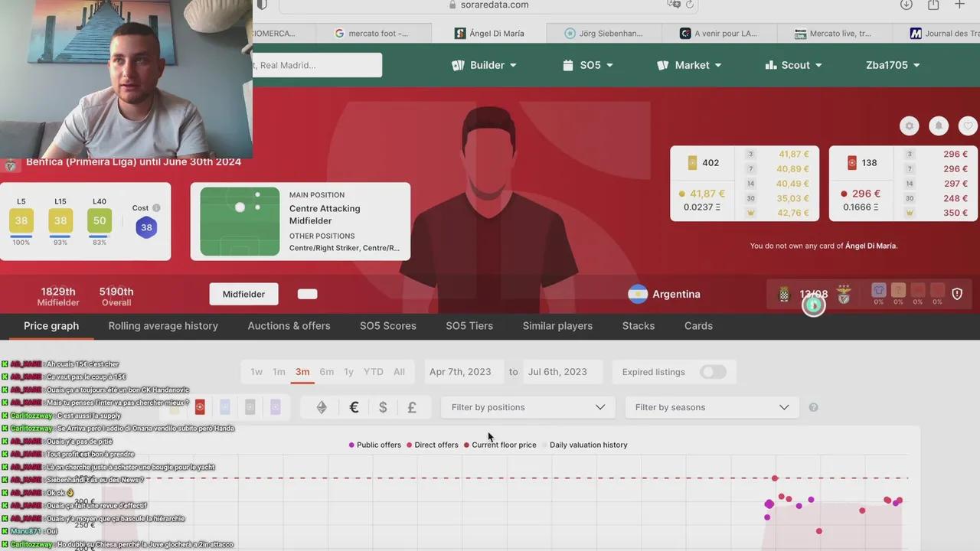Viewport: 980px width, 551px height.
Task: Select the 6m time range
Action: 327,372
